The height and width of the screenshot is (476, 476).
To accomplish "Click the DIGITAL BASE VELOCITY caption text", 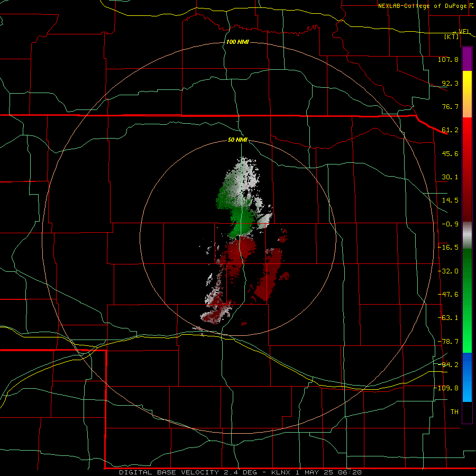I will pos(169,472).
